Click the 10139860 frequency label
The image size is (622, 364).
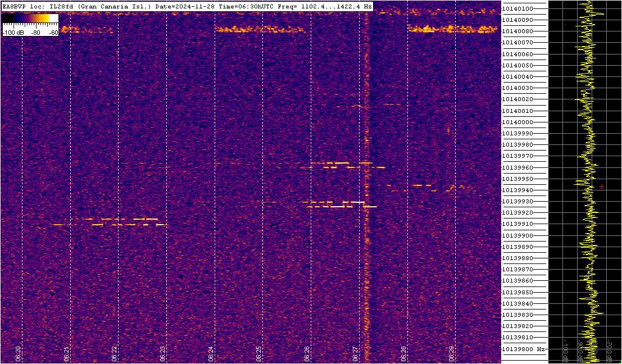(517, 281)
